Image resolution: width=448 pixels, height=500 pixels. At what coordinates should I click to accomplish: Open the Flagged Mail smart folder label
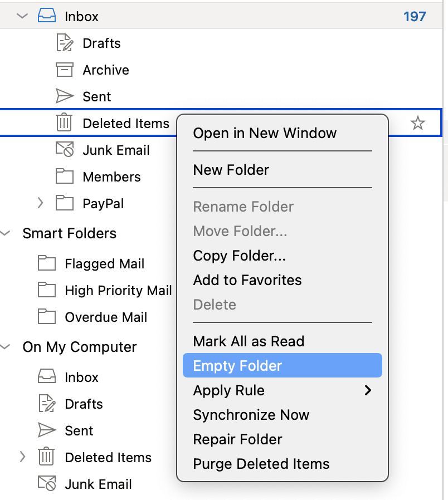tap(104, 264)
